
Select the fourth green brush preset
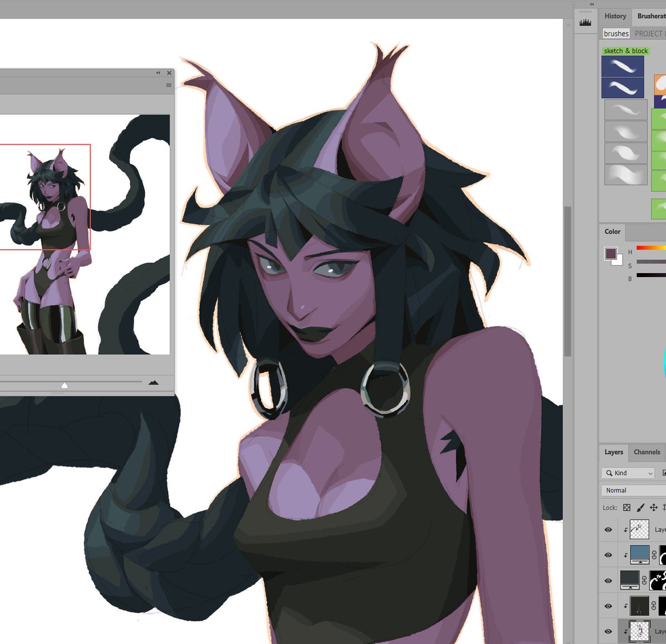658,181
